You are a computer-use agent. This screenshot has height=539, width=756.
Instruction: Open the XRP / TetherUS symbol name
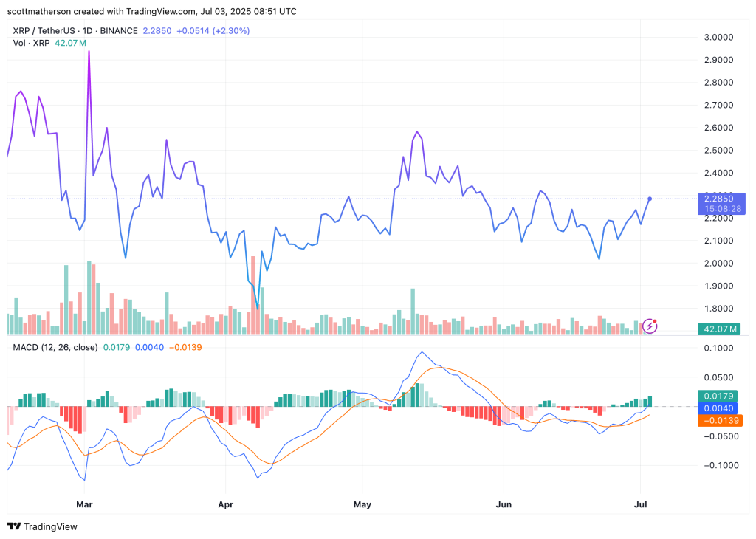click(x=44, y=31)
